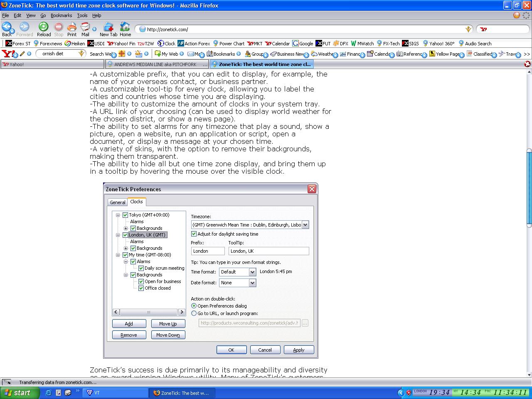Image resolution: width=532 pixels, height=399 pixels.
Task: Open the Tools menu
Action: point(82,15)
